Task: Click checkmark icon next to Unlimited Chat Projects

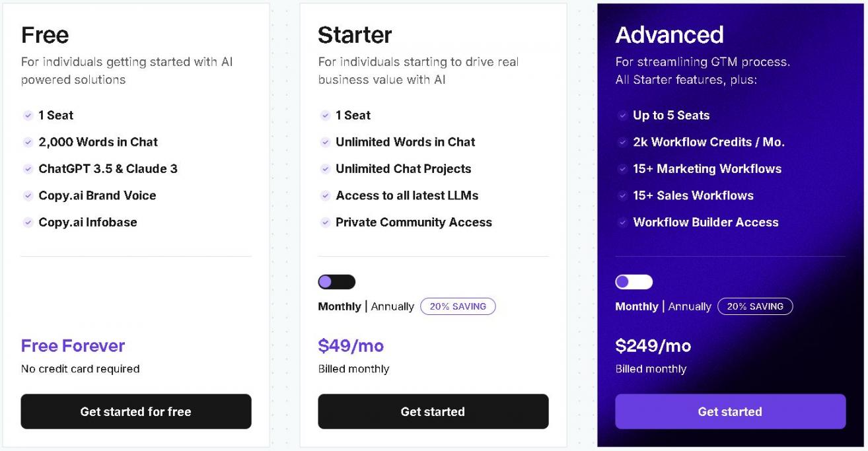Action: pos(325,169)
